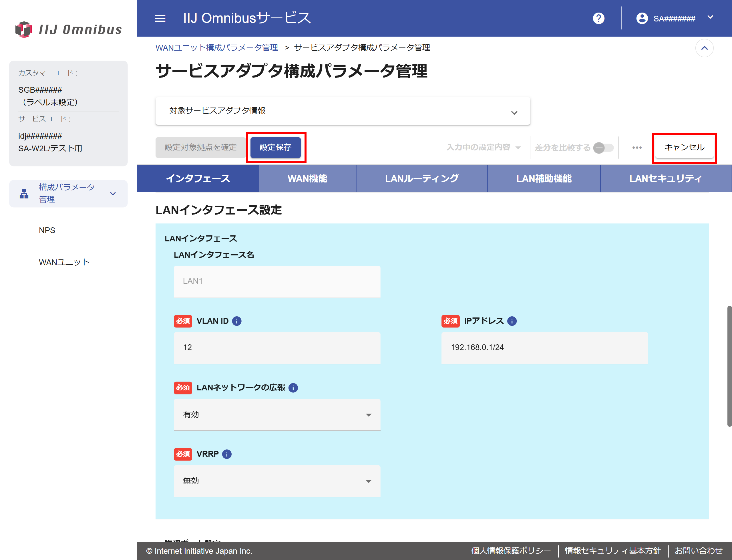
Task: Click the IPアドレス input field
Action: click(x=544, y=348)
